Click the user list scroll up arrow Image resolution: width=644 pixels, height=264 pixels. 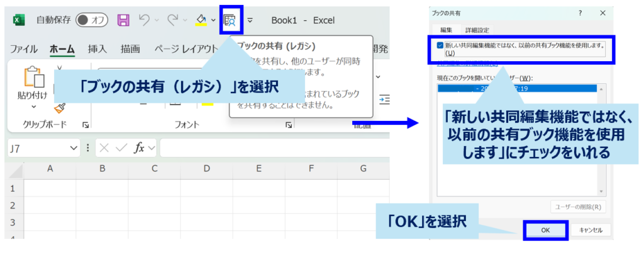pyautogui.click(x=602, y=89)
